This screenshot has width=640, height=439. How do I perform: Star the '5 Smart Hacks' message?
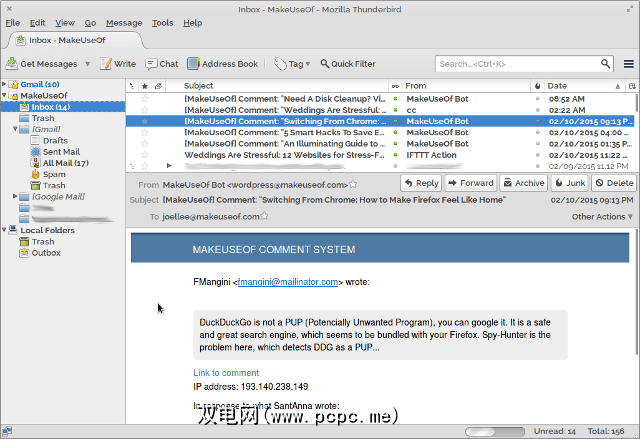(x=144, y=133)
